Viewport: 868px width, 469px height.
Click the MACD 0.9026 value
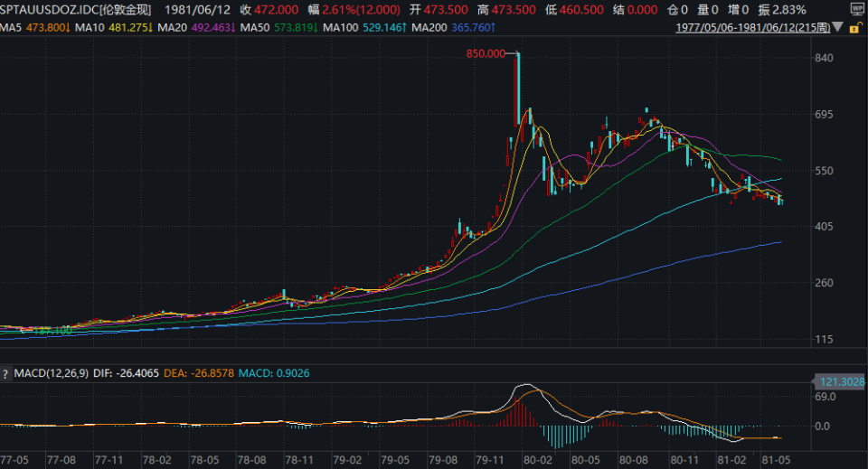click(x=273, y=373)
